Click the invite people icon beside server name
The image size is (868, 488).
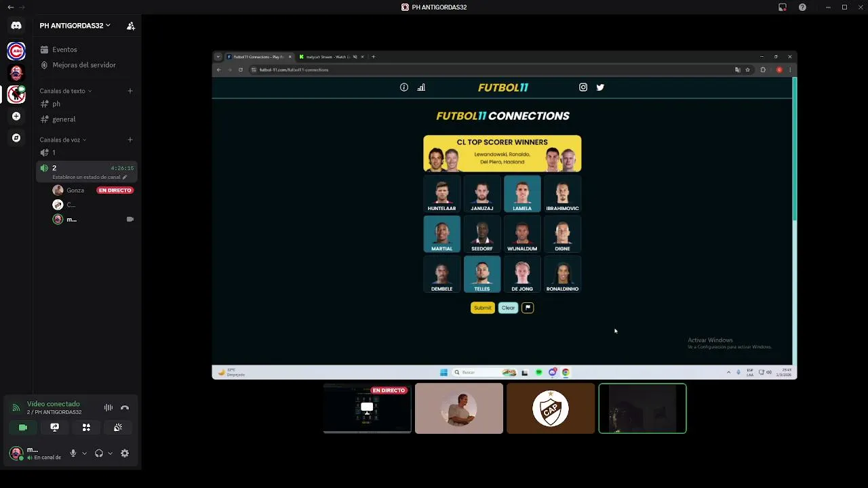[x=131, y=26]
